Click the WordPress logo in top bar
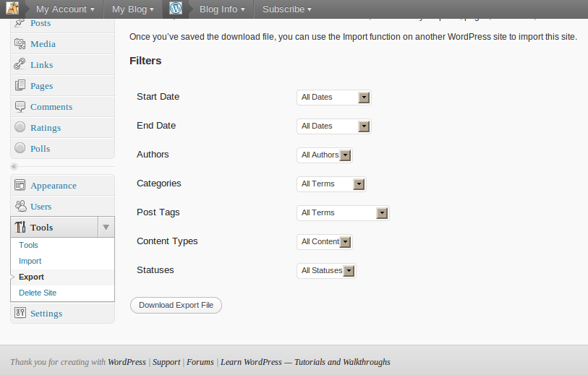The width and height of the screenshot is (588, 375). (176, 8)
